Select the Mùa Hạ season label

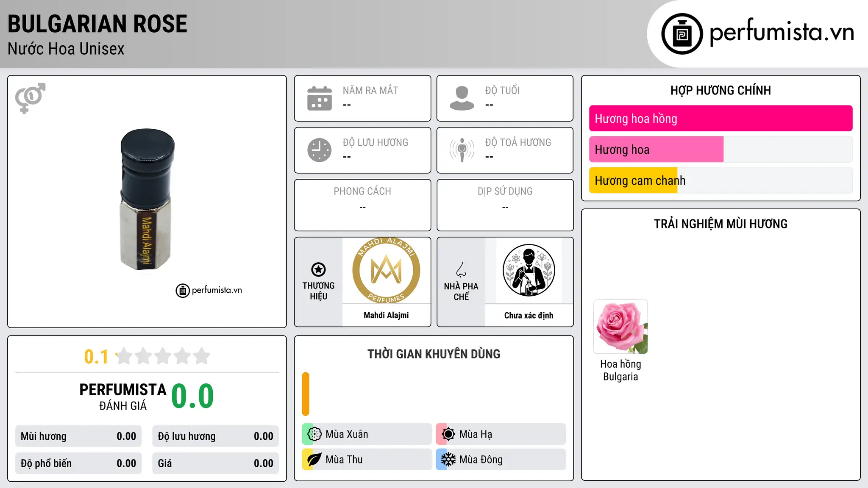point(476,434)
